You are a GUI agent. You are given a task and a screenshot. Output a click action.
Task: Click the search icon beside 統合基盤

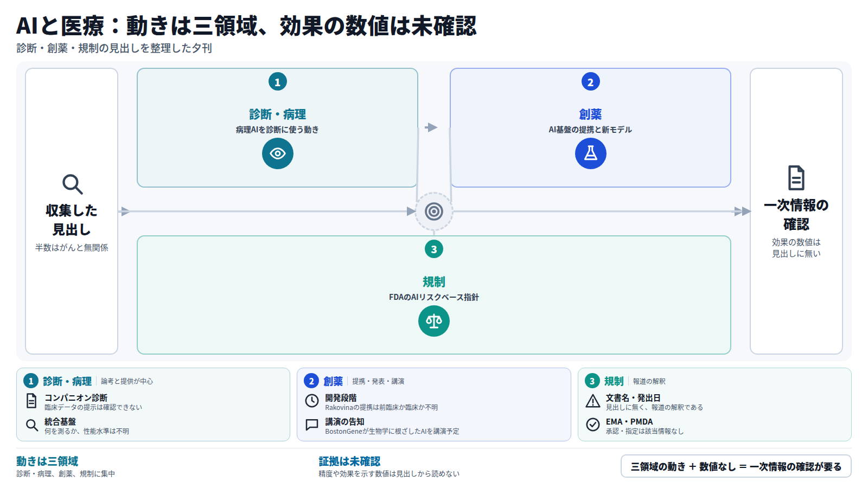point(31,425)
